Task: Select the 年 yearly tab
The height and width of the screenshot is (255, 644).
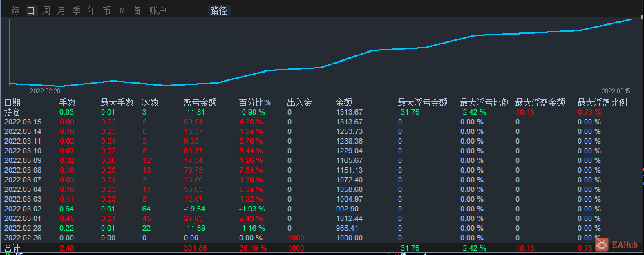Action: [x=92, y=10]
